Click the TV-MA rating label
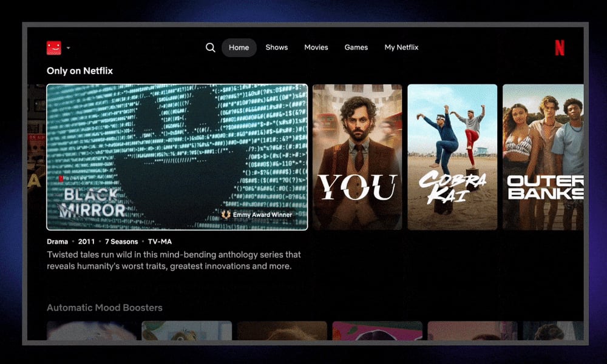Viewport: 607px width, 364px height. tap(160, 241)
